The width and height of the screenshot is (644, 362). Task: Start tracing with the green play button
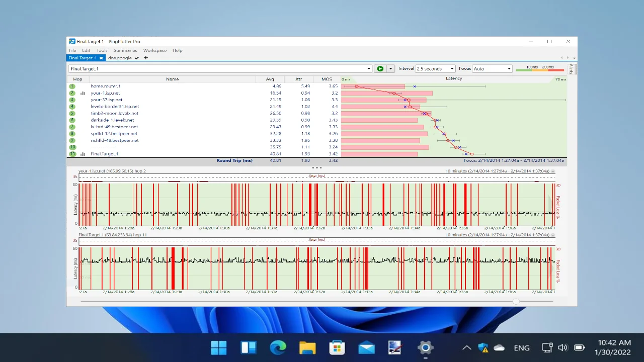click(x=380, y=69)
